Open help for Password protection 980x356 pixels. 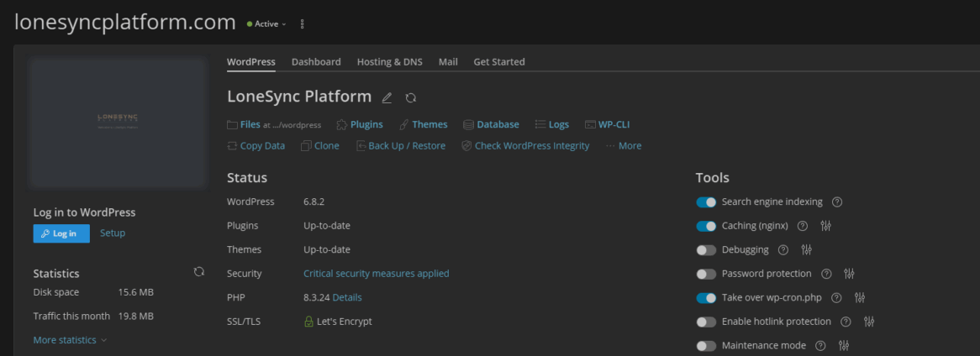pos(826,274)
